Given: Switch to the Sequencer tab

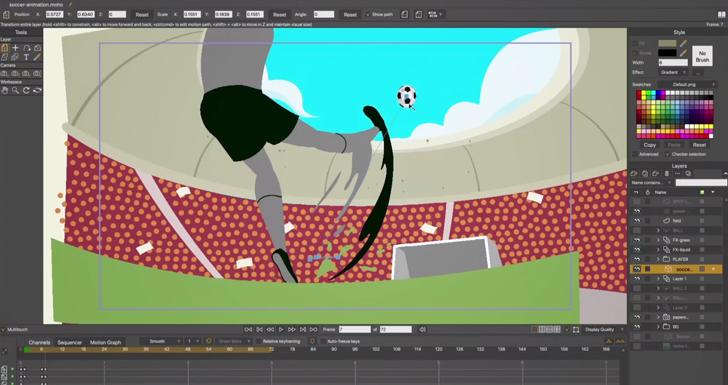Looking at the screenshot, I should 70,343.
